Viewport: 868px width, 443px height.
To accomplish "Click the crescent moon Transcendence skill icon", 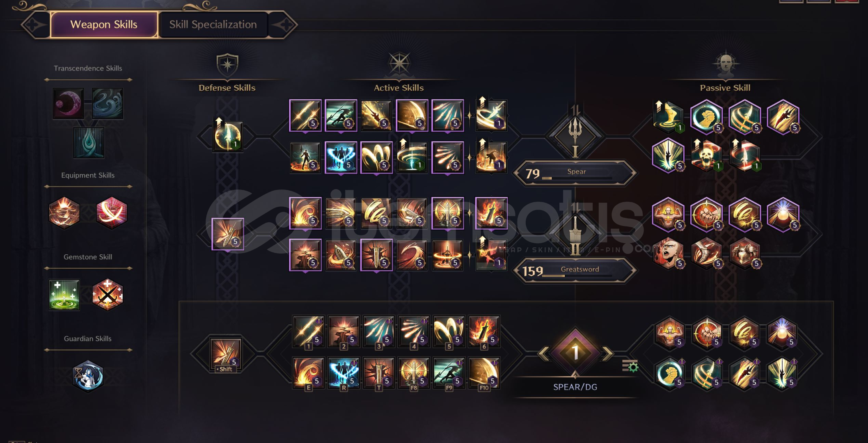I will (x=68, y=103).
